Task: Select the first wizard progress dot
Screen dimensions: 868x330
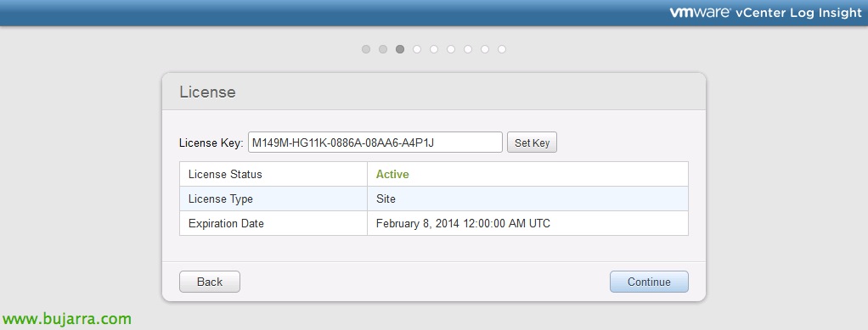Action: click(x=366, y=49)
